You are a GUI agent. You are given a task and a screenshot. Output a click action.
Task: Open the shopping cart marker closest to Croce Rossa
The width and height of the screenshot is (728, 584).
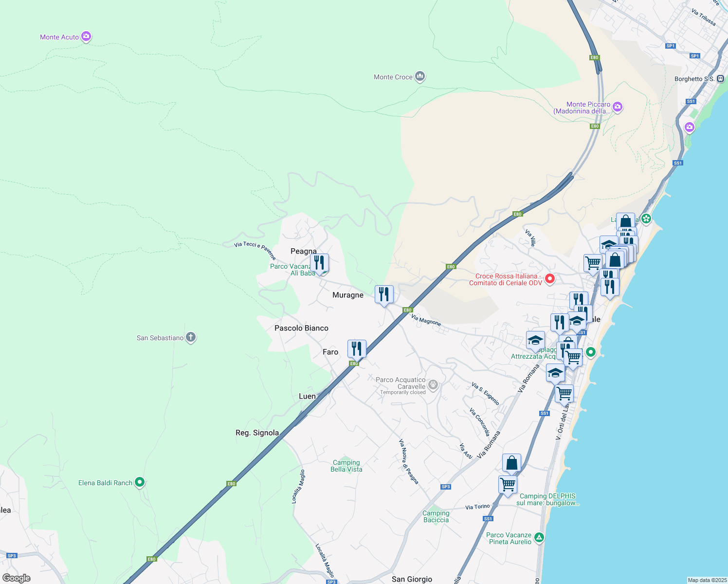[593, 263]
